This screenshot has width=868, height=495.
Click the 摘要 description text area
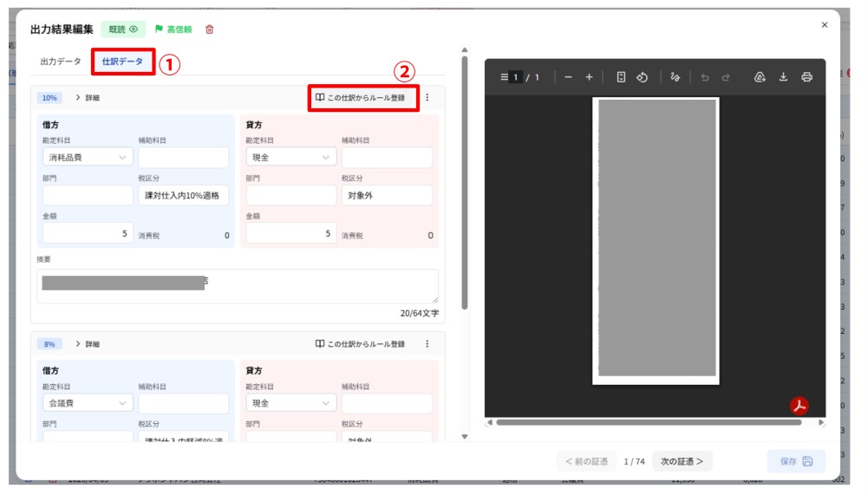click(x=238, y=286)
